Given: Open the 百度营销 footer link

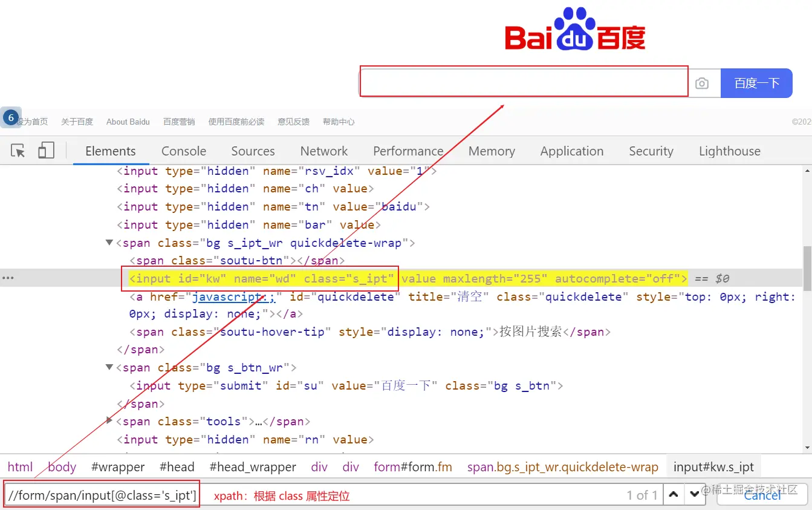Looking at the screenshot, I should click(179, 122).
